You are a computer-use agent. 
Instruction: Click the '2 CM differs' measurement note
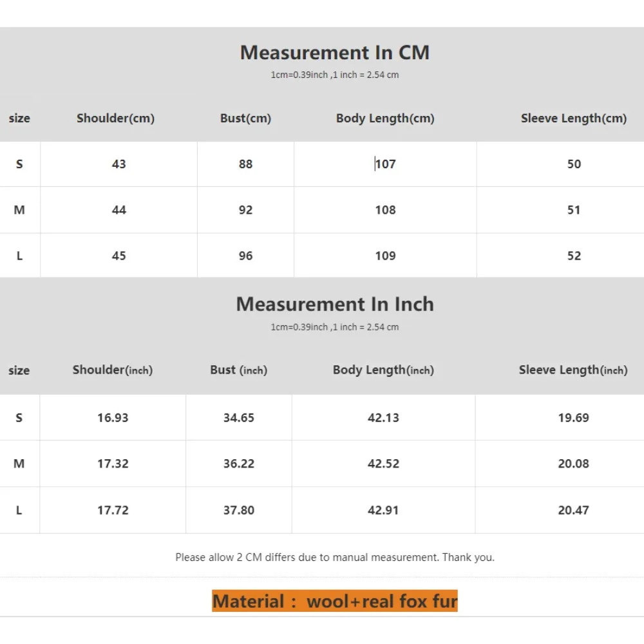(334, 558)
